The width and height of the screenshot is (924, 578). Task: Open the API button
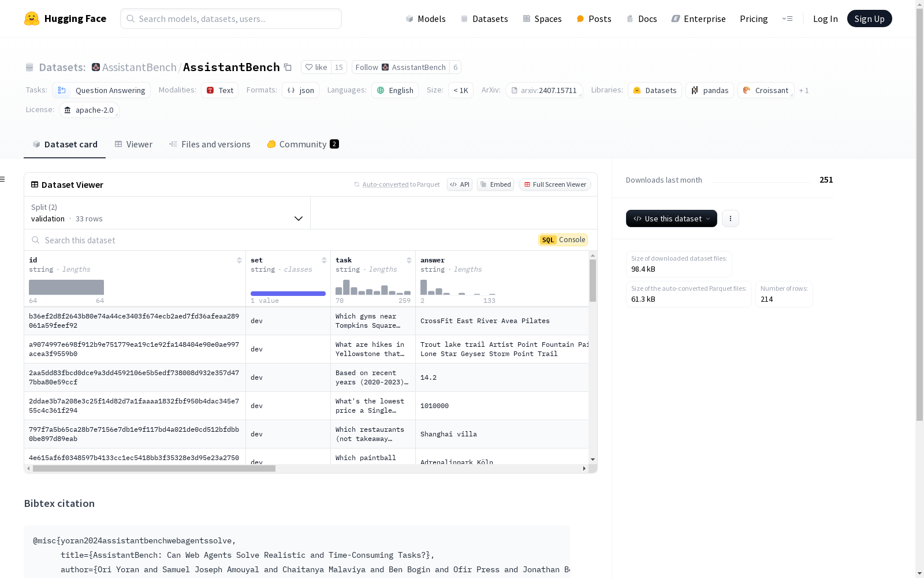pos(460,184)
